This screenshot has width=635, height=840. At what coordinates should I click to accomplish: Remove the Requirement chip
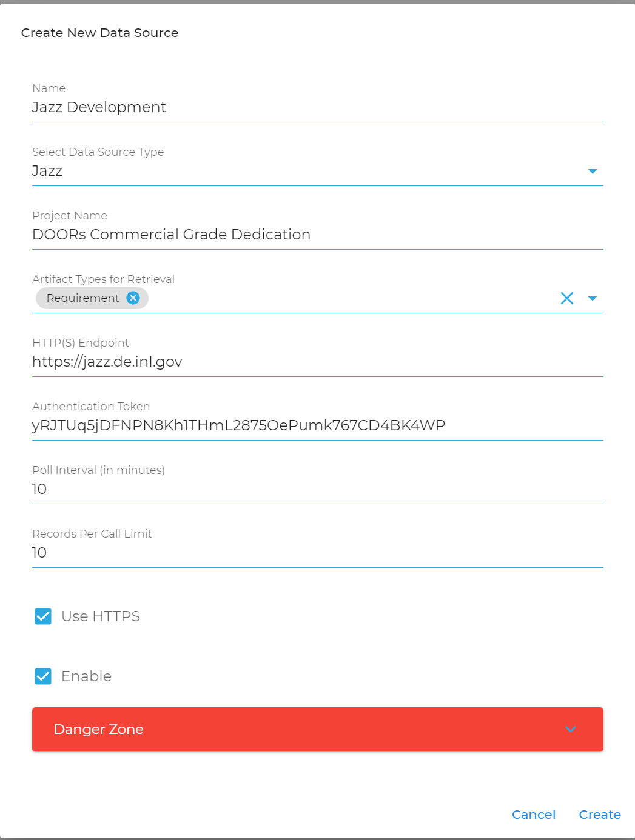point(133,298)
